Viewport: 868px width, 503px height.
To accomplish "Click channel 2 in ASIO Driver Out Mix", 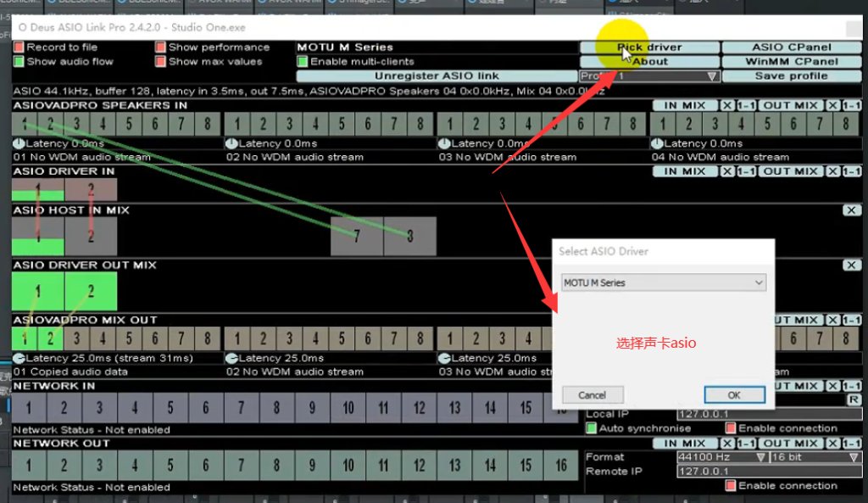I will coord(91,291).
